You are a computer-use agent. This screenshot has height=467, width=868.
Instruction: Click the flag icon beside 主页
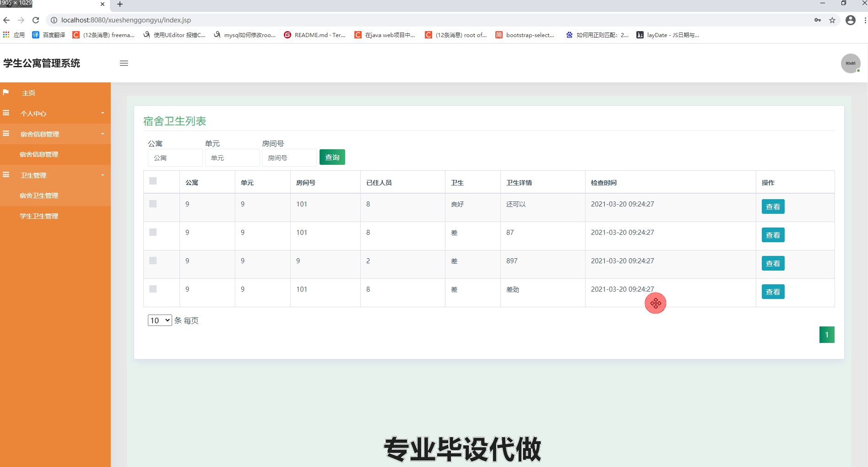coord(6,92)
